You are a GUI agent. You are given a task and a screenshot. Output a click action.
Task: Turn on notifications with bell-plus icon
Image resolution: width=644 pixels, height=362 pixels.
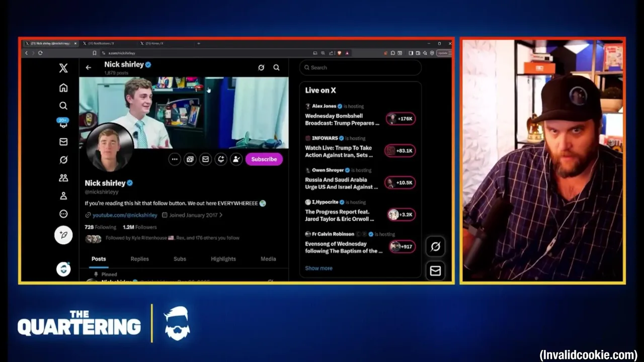point(221,159)
